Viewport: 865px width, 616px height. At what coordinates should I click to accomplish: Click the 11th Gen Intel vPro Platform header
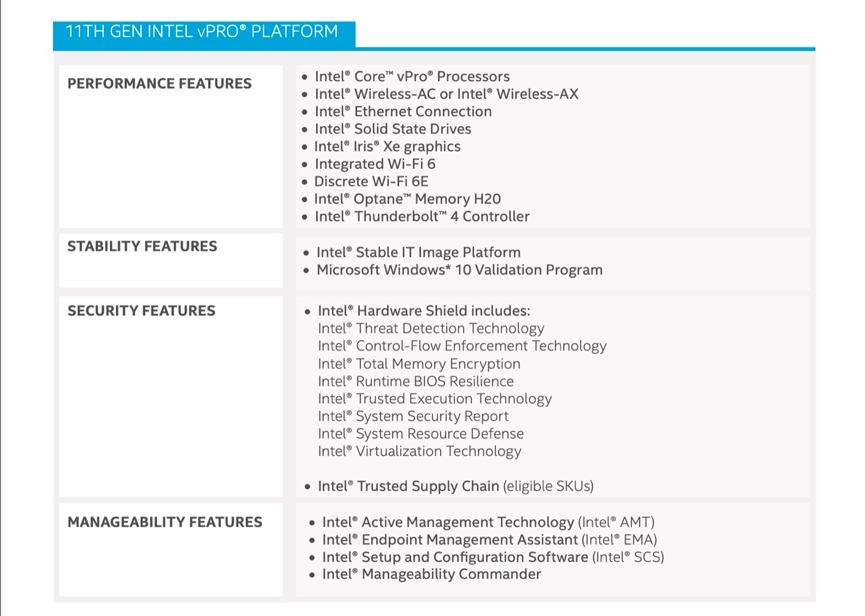(x=202, y=32)
